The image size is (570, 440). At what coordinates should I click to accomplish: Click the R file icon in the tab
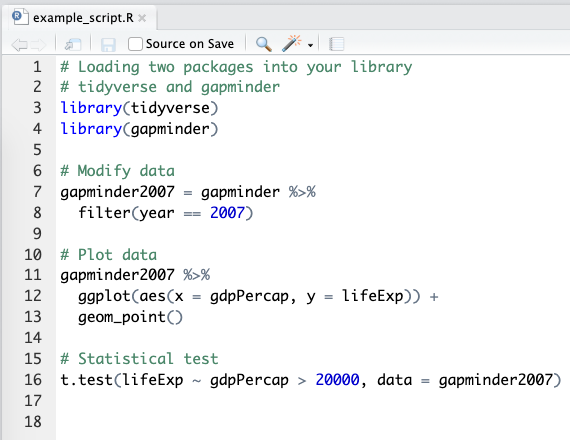(x=20, y=17)
